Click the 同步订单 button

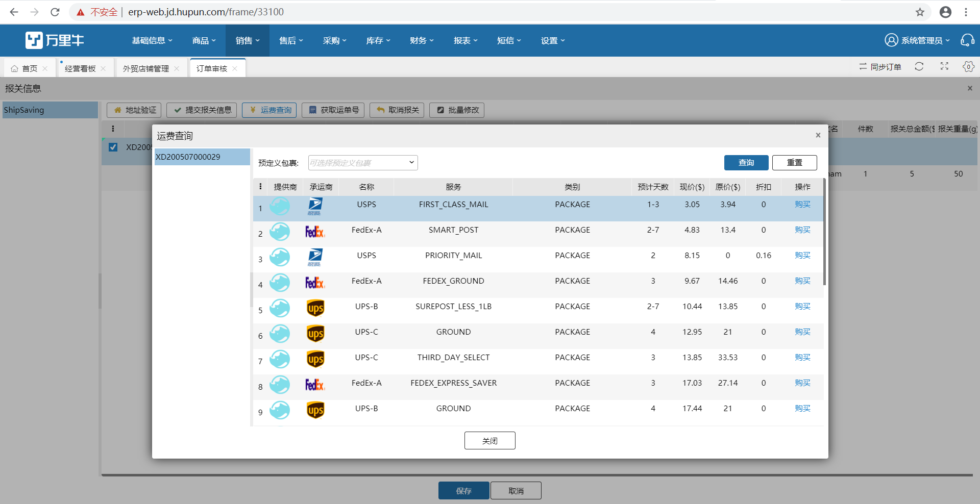[x=880, y=67]
